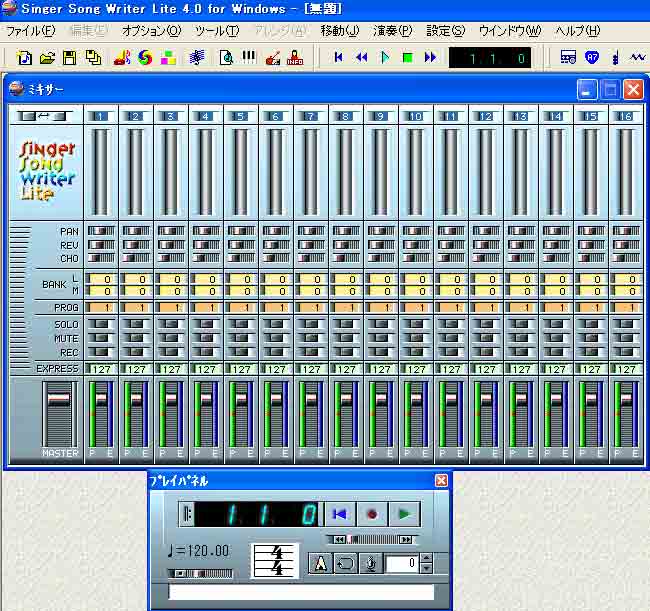Open the score staff editor icon
650x611 pixels.
tap(197, 58)
